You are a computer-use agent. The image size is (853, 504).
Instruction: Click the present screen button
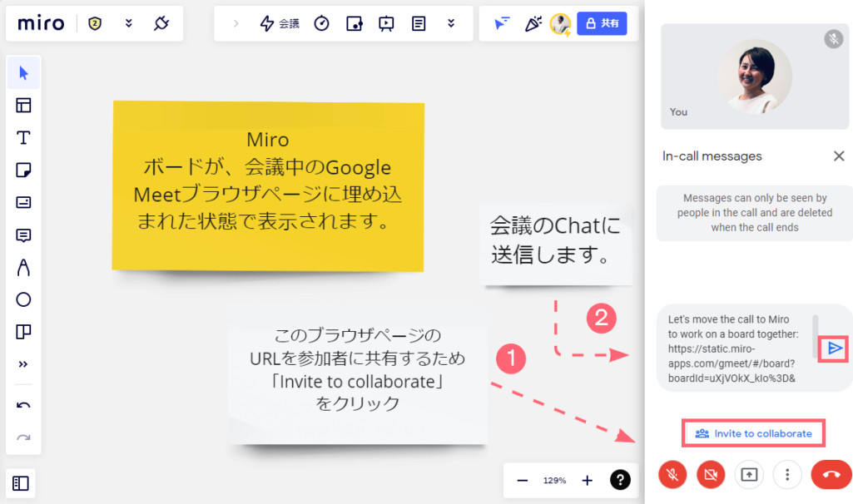click(x=749, y=475)
